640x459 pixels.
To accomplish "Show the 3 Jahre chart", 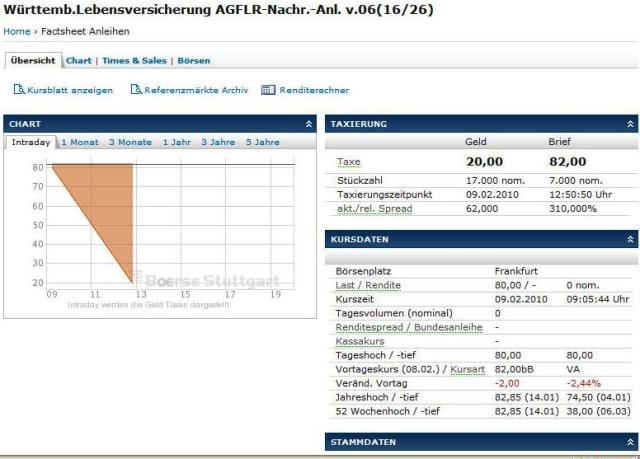I will pos(218,142).
